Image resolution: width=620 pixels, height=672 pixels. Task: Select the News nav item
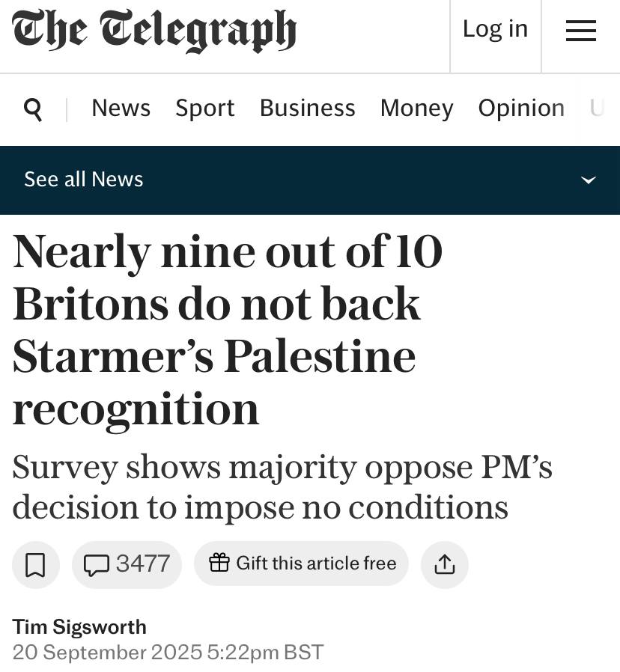tap(121, 108)
